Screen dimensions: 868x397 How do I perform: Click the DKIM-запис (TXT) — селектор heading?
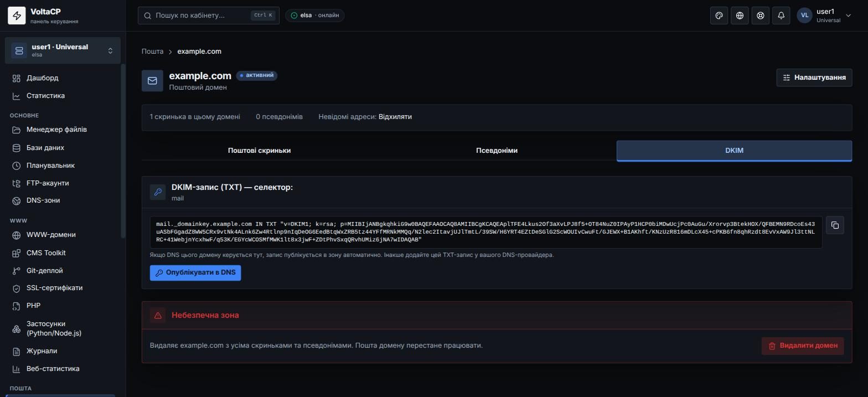click(232, 187)
